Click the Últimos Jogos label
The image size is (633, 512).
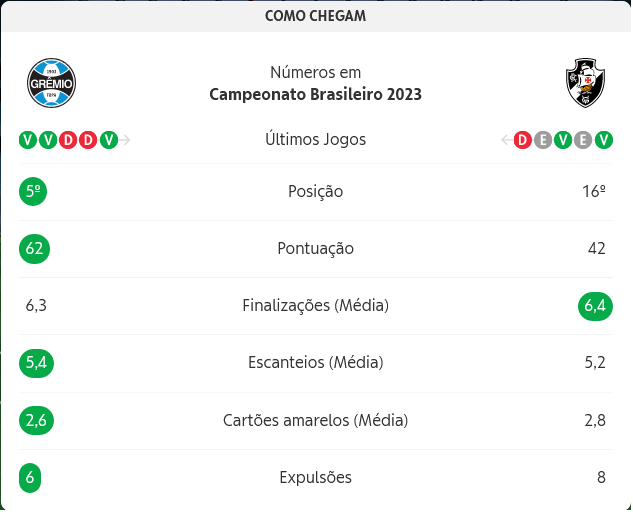(315, 140)
